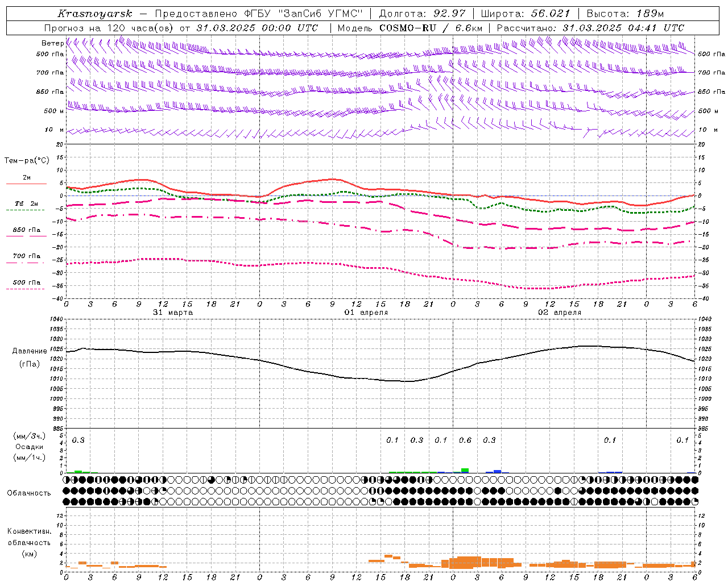The height and width of the screenshot is (582, 728).
Task: Click the "Прогноз на 120 часа(ов)" header line
Action: pyautogui.click(x=181, y=28)
